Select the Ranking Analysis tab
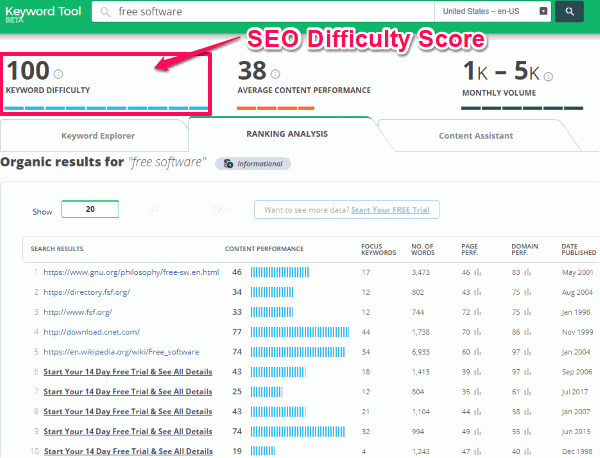Screen dimensions: 600x458 pyautogui.click(x=287, y=134)
